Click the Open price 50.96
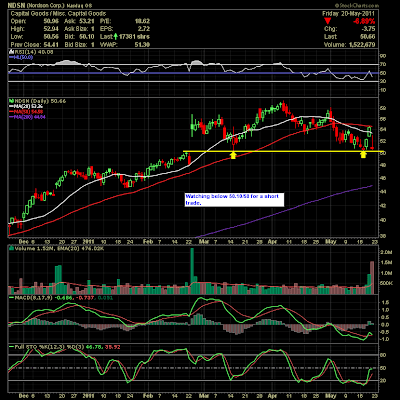The height and width of the screenshot is (400, 400). coord(51,21)
